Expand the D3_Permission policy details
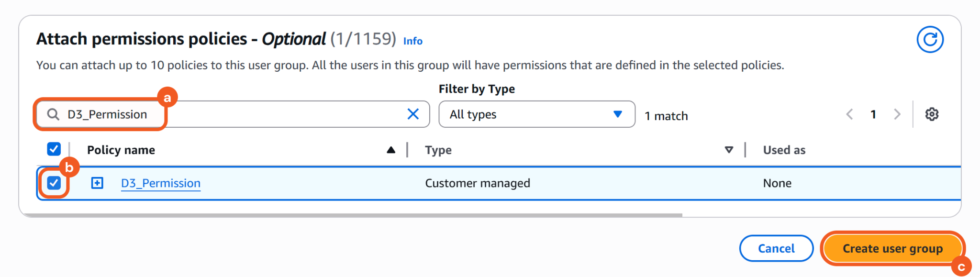The width and height of the screenshot is (980, 277). click(97, 183)
